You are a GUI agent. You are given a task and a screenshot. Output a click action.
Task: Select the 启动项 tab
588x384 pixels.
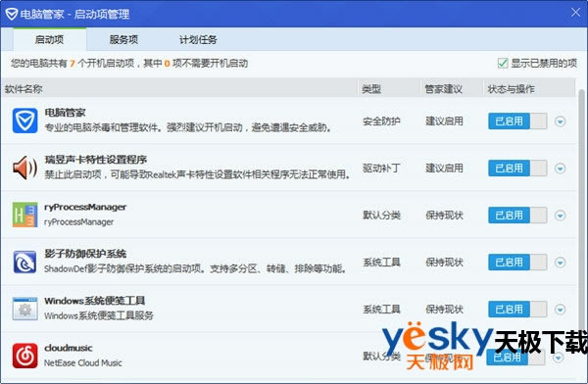(50, 39)
